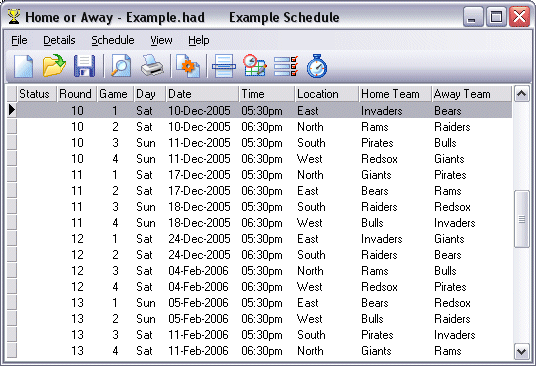Click the document with orange gear icon

(188, 66)
